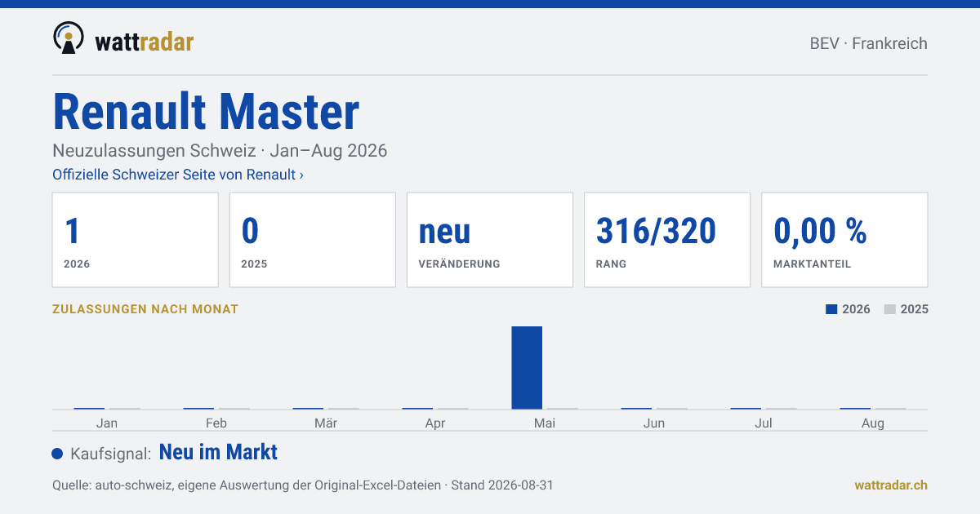980x514 pixels.
Task: Click the 2026 registrations card showing 1
Action: (136, 240)
